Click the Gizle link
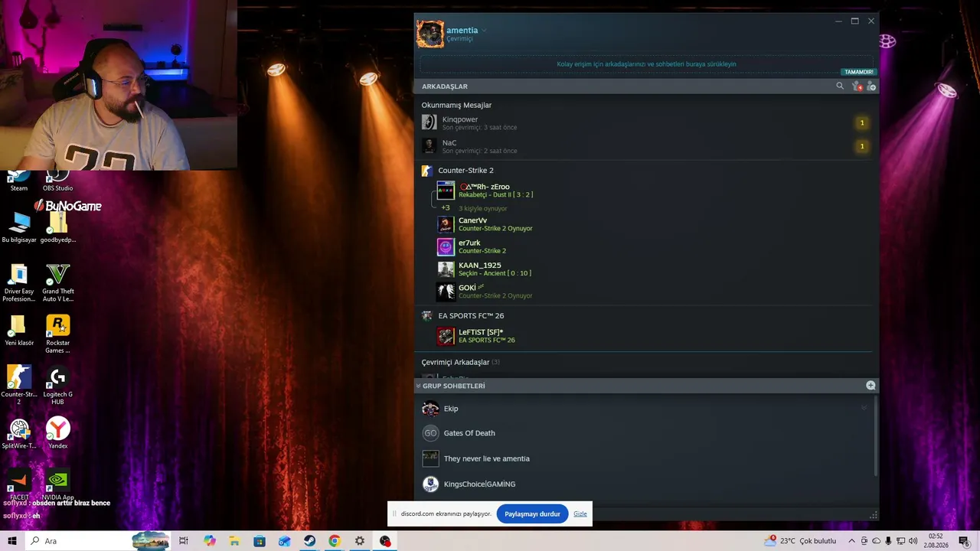Image resolution: width=980 pixels, height=551 pixels. click(x=580, y=514)
